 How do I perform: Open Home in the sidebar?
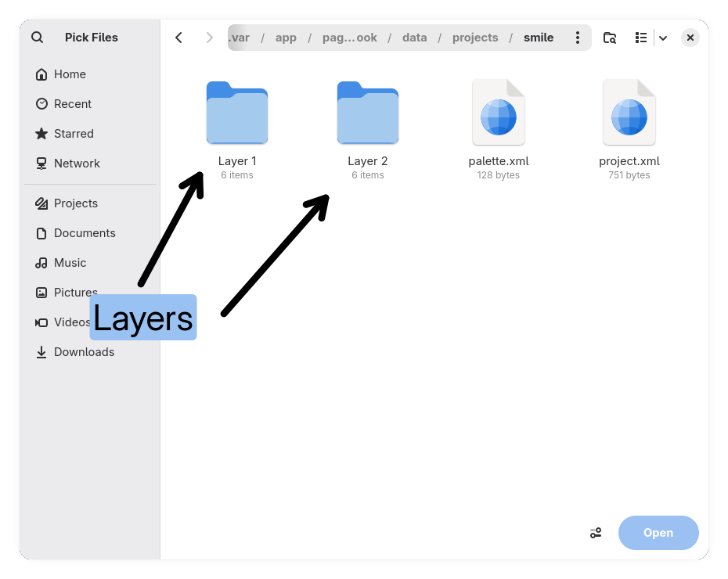coord(90,74)
